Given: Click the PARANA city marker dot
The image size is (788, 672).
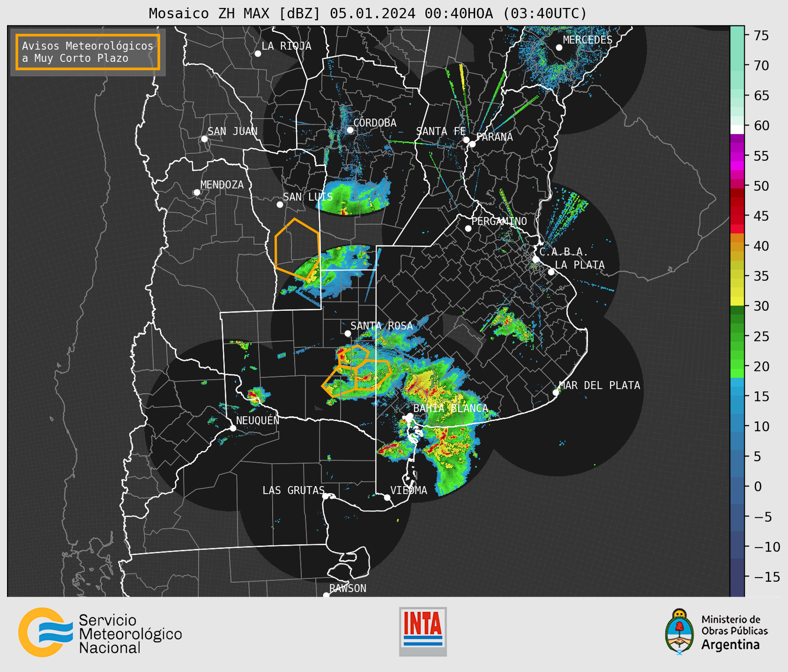Looking at the screenshot, I should point(472,144).
